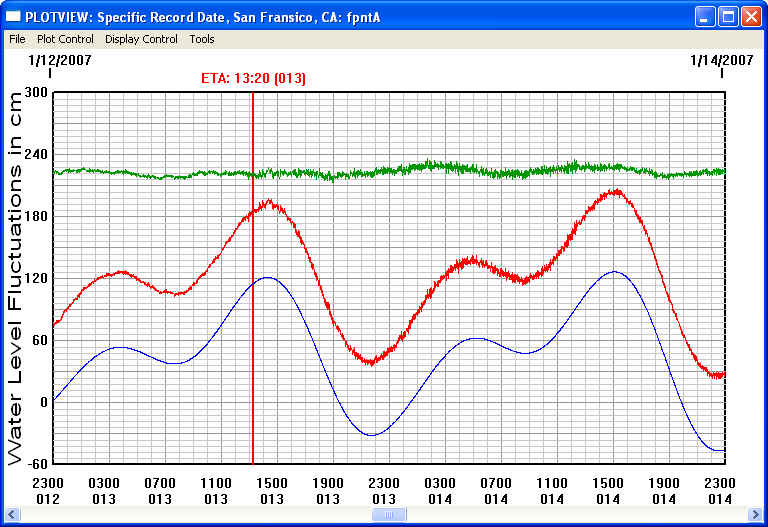This screenshot has width=768, height=527.
Task: Click the red ETA: 13:20 (013) label
Action: click(x=253, y=78)
